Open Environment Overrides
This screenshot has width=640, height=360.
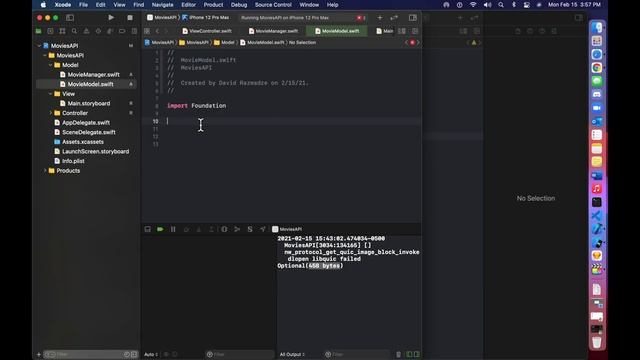click(x=250, y=229)
